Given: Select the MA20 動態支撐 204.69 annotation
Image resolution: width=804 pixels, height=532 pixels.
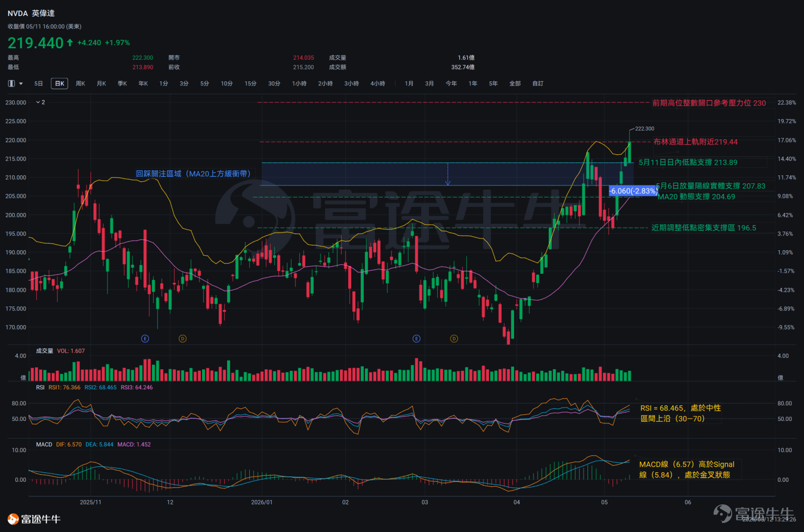Looking at the screenshot, I should coord(696,197).
